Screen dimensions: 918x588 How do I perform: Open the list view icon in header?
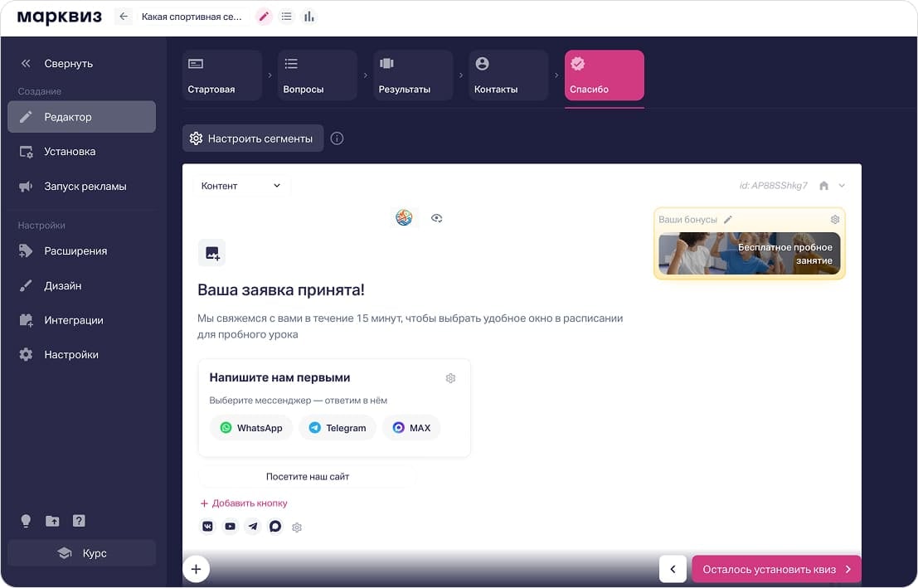point(286,17)
